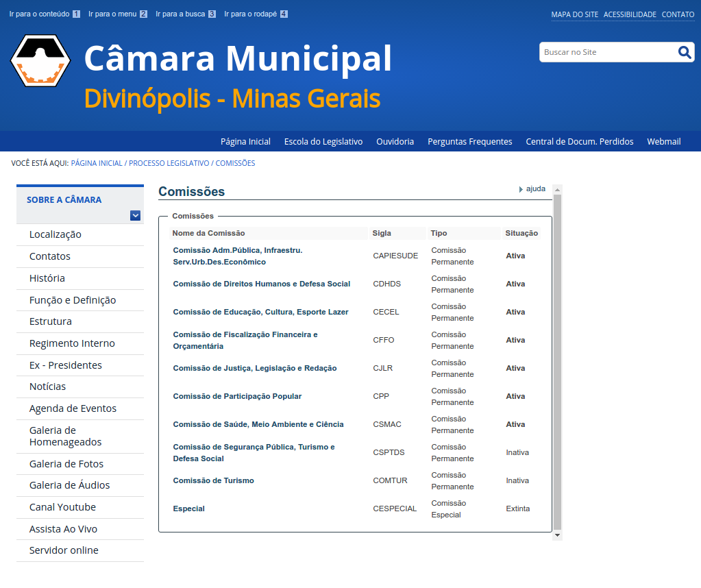Jump to content via 'Ir para o conteúdo'

pos(39,14)
